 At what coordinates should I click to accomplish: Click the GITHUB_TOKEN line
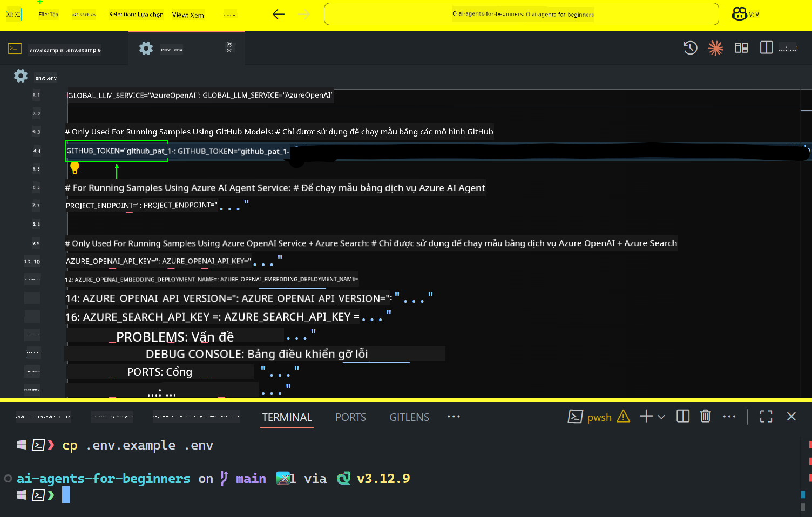pyautogui.click(x=177, y=151)
